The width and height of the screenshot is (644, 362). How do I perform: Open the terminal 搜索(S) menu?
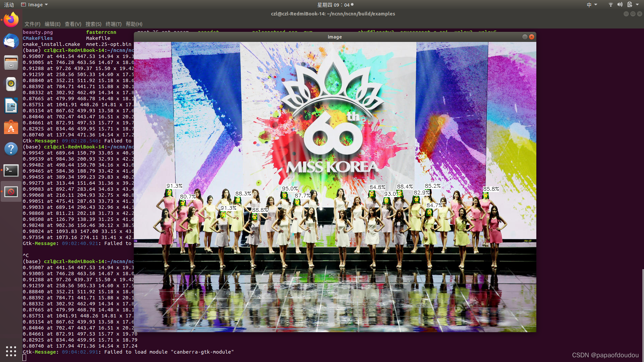(93, 24)
